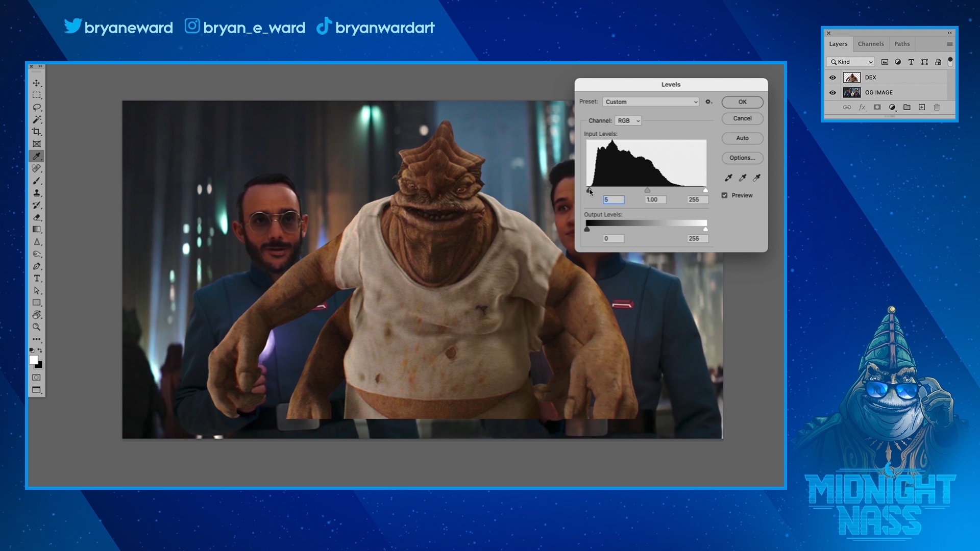Toggle the smart objects filter
Image resolution: width=980 pixels, height=551 pixels.
(938, 62)
